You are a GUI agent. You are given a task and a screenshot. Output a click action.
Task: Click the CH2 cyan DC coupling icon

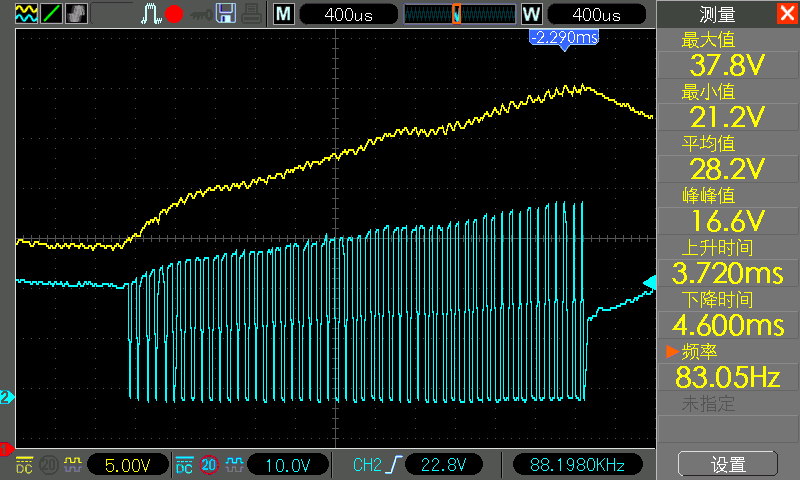coord(184,465)
